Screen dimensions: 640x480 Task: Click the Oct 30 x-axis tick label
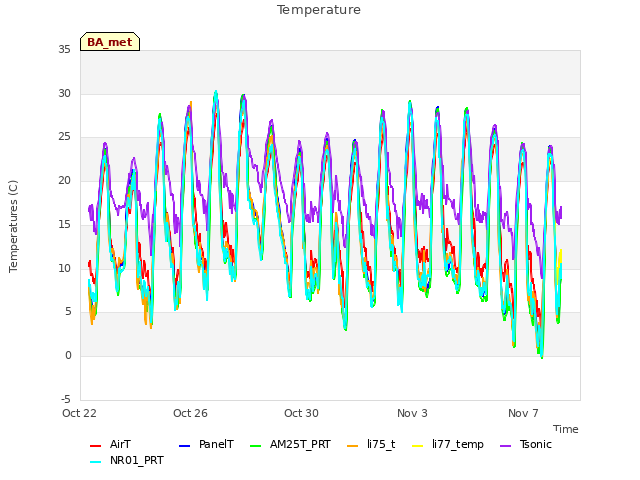coord(301,413)
